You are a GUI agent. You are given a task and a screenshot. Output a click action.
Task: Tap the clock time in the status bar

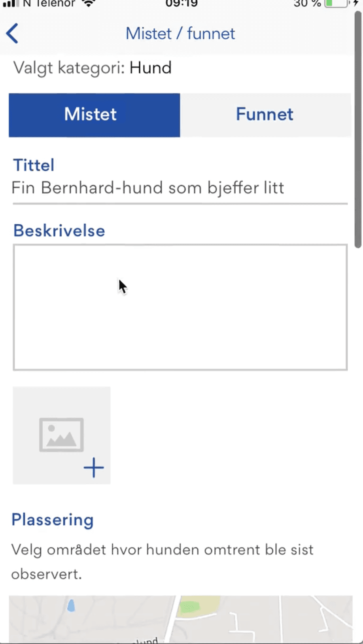click(x=181, y=4)
